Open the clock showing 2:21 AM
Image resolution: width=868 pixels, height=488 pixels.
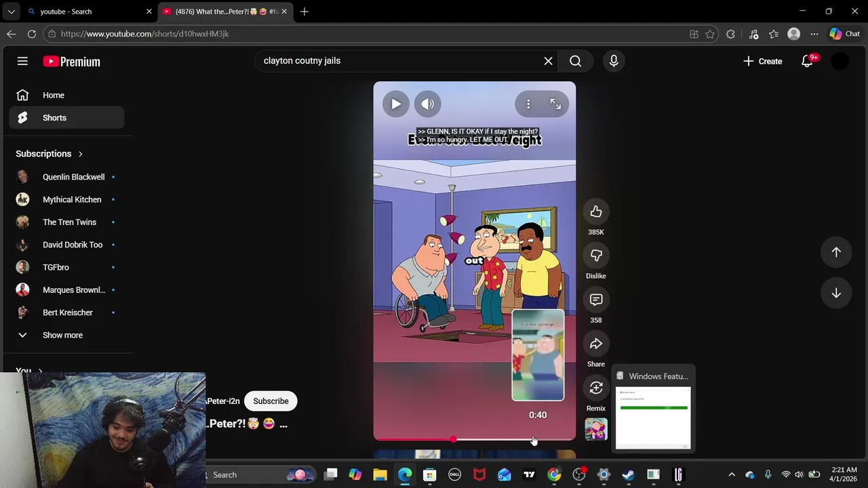point(844,474)
